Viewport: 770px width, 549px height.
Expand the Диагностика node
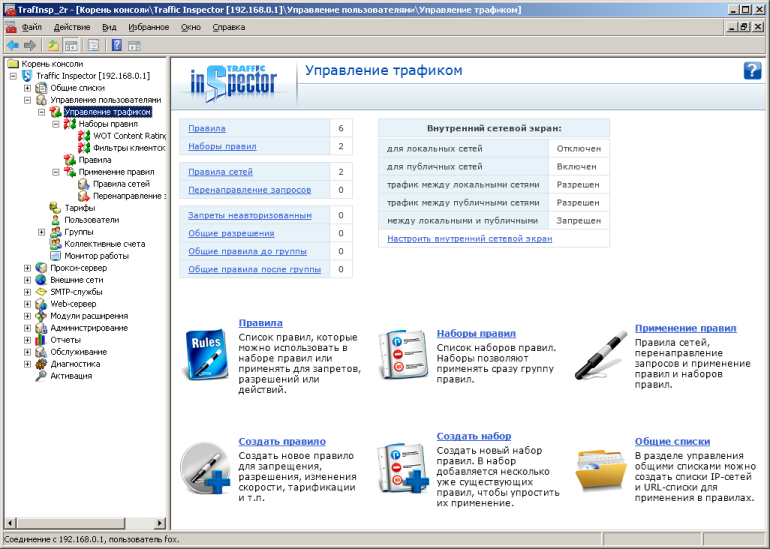point(28,364)
